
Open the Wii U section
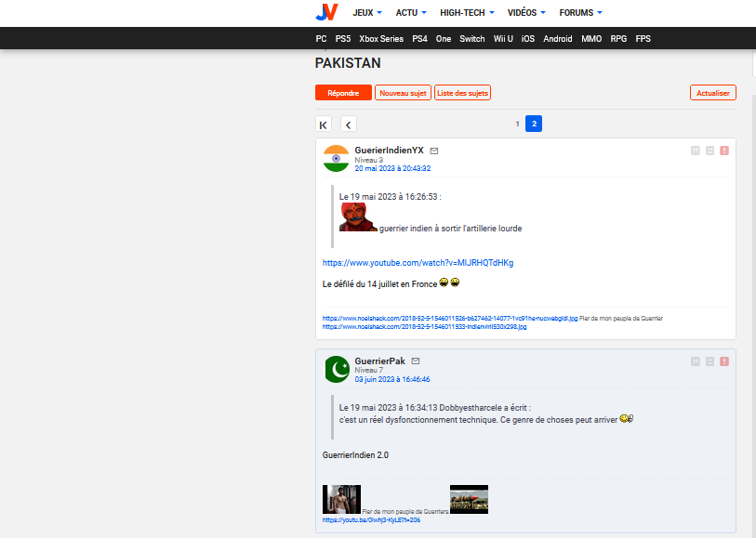point(503,39)
